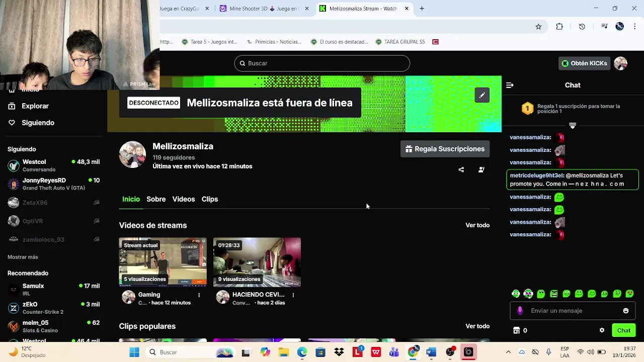Screen dimensions: 644x362
Task: Click Ver todo for Videos de streams
Action: point(477,225)
